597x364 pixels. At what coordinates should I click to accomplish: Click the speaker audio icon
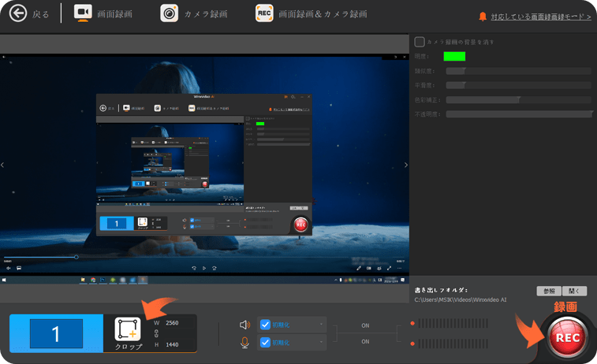tap(245, 325)
